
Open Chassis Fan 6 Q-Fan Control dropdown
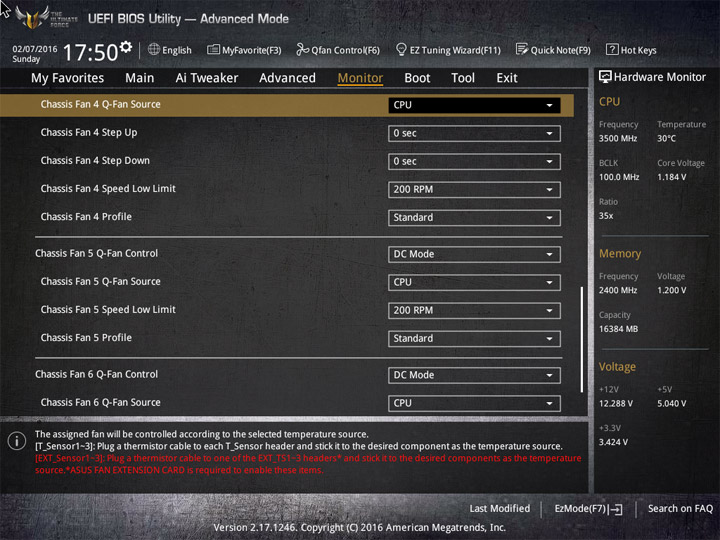click(474, 375)
